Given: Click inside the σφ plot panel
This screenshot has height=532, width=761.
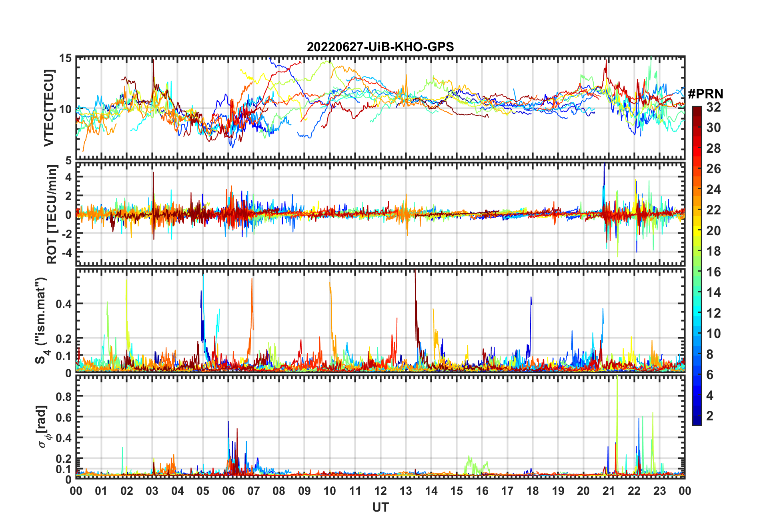Looking at the screenshot, I should pyautogui.click(x=380, y=426).
